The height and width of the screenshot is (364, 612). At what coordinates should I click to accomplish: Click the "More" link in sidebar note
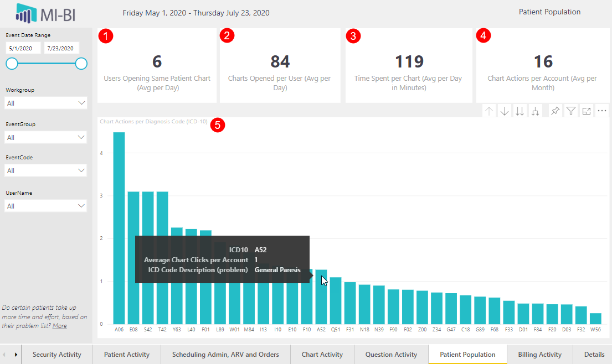pos(60,326)
